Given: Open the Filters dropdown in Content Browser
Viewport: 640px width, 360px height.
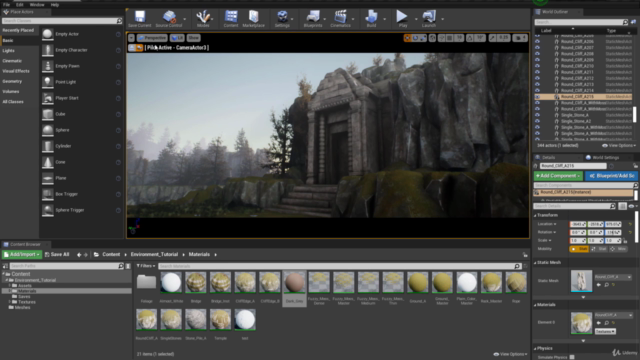Looking at the screenshot, I should [x=146, y=266].
